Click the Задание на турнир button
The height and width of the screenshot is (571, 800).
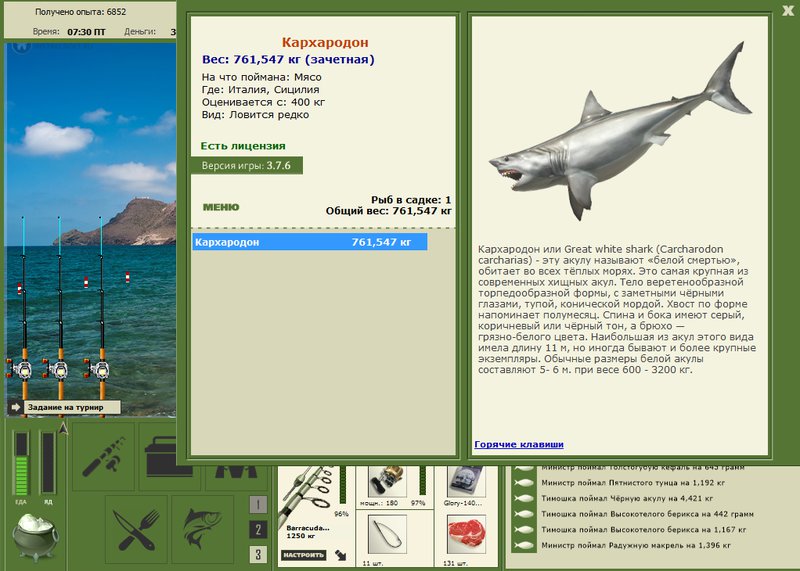72,407
